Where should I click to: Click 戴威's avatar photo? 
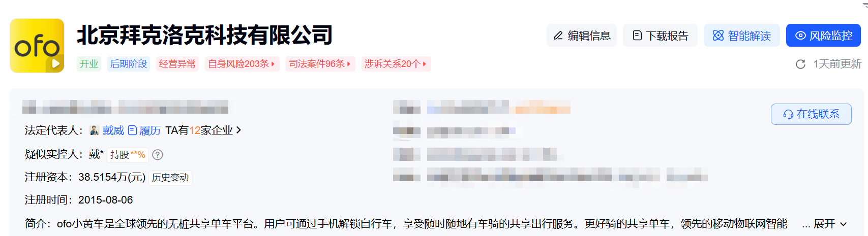coord(94,130)
